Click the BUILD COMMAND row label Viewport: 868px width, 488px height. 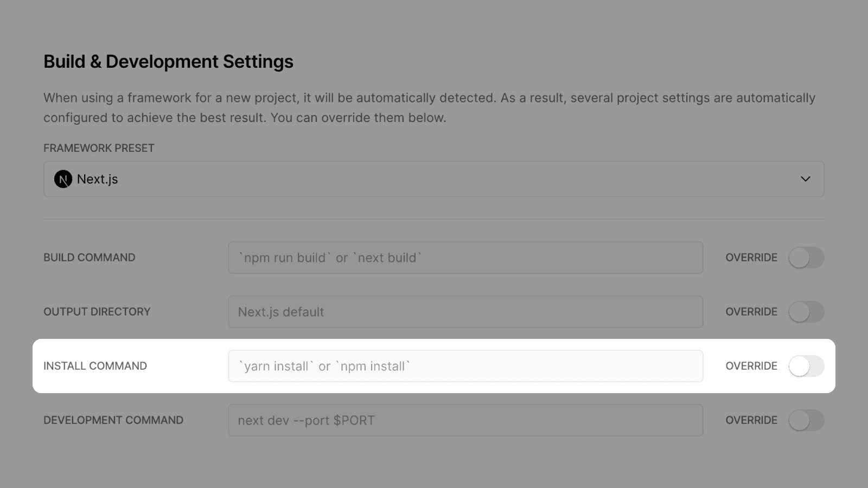point(90,258)
